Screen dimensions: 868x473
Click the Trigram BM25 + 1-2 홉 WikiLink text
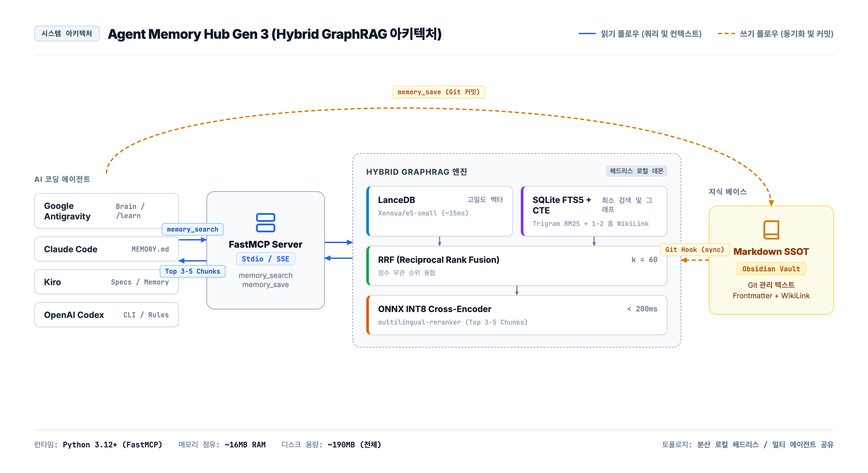[591, 224]
